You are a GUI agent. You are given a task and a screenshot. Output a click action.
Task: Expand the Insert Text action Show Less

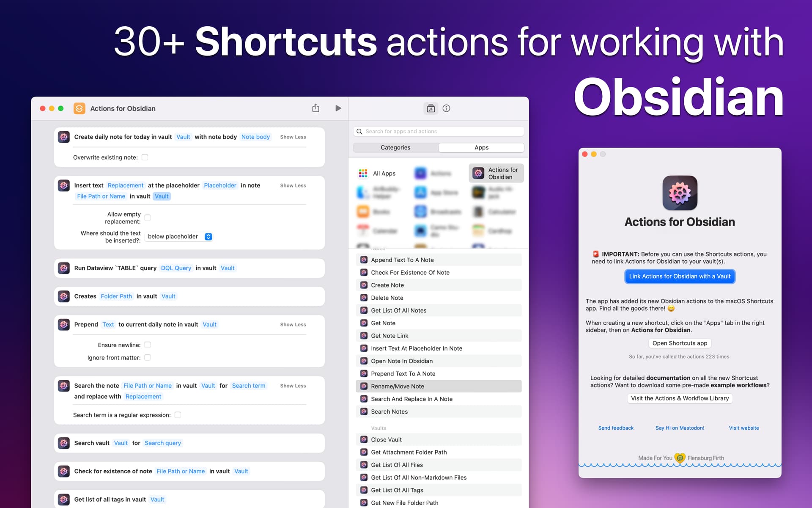(292, 185)
